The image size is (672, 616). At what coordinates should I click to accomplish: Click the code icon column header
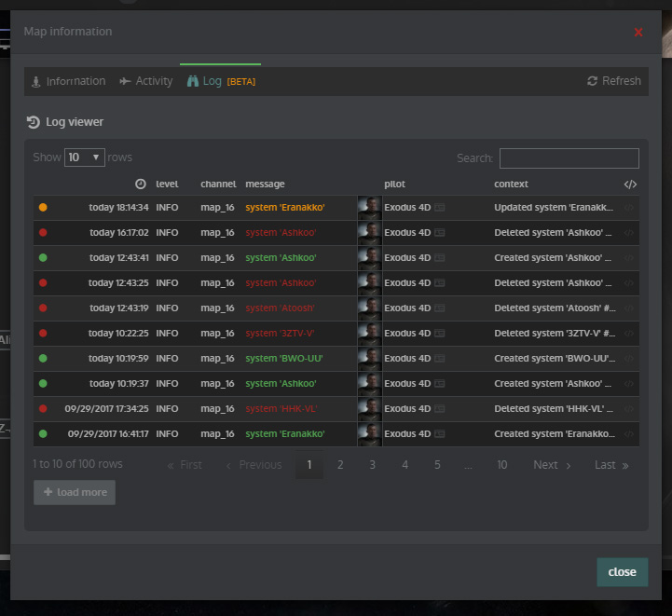[630, 185]
